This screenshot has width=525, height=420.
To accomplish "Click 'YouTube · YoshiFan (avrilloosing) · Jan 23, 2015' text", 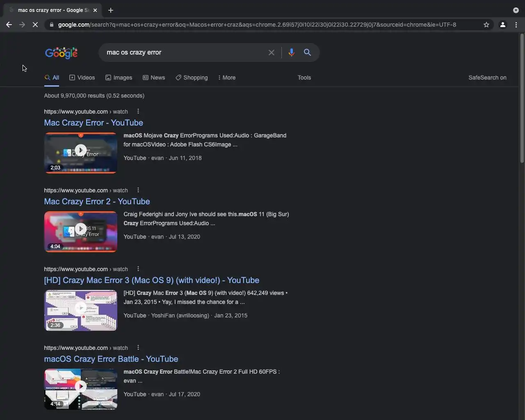I will pos(185,315).
